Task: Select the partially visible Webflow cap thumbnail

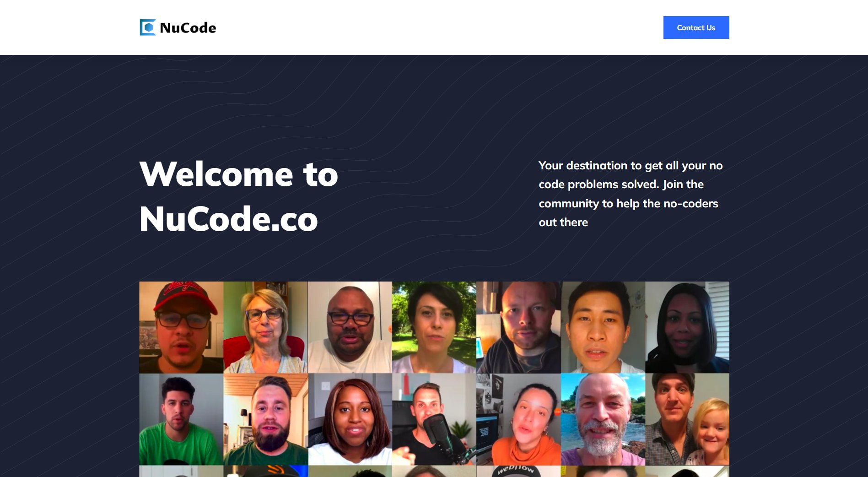Action: click(518, 471)
